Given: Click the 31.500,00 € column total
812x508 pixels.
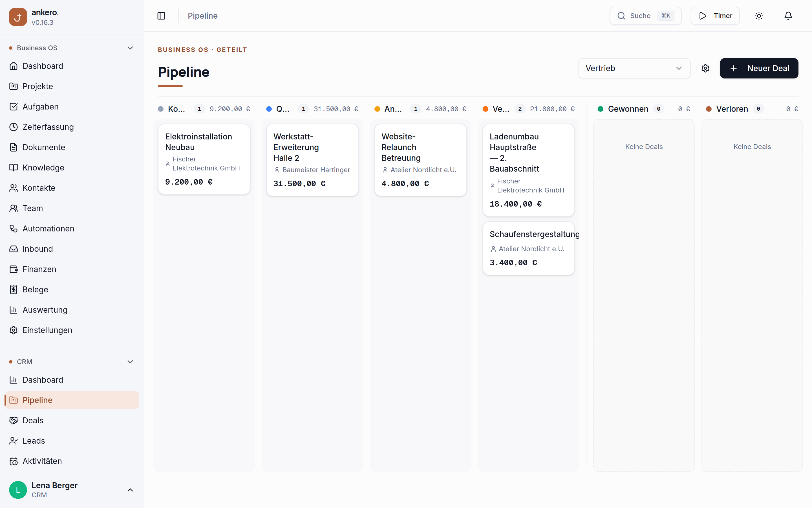Looking at the screenshot, I should [x=336, y=109].
